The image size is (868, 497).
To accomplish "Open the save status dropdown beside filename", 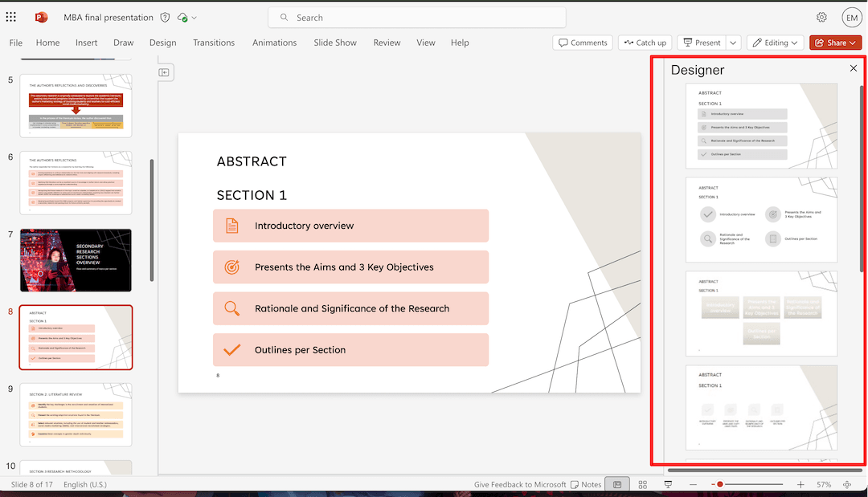I will [192, 17].
